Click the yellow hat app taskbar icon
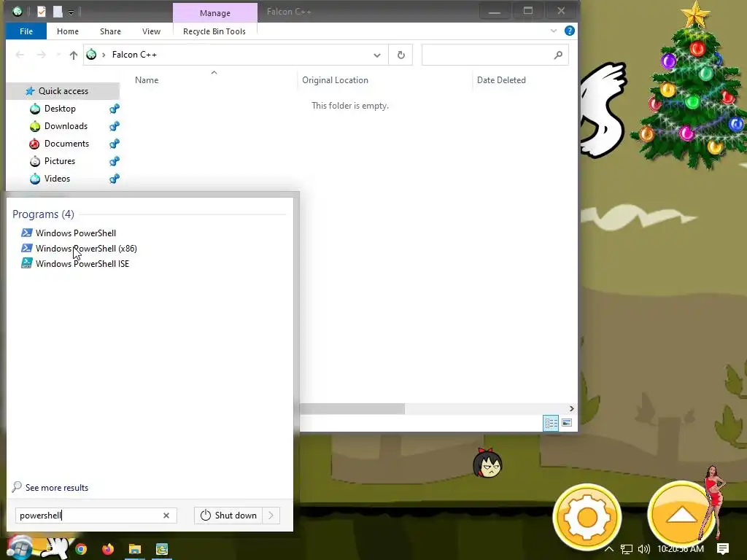 [x=162, y=549]
